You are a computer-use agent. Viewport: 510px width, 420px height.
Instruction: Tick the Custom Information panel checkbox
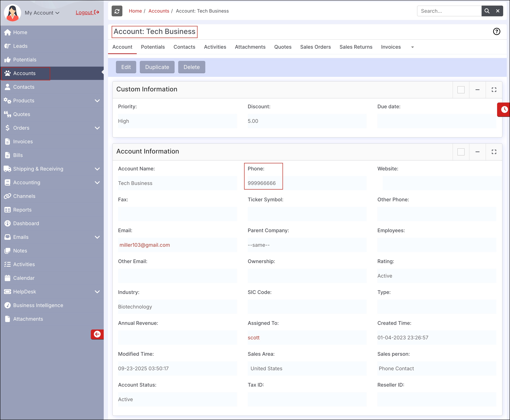click(x=461, y=90)
